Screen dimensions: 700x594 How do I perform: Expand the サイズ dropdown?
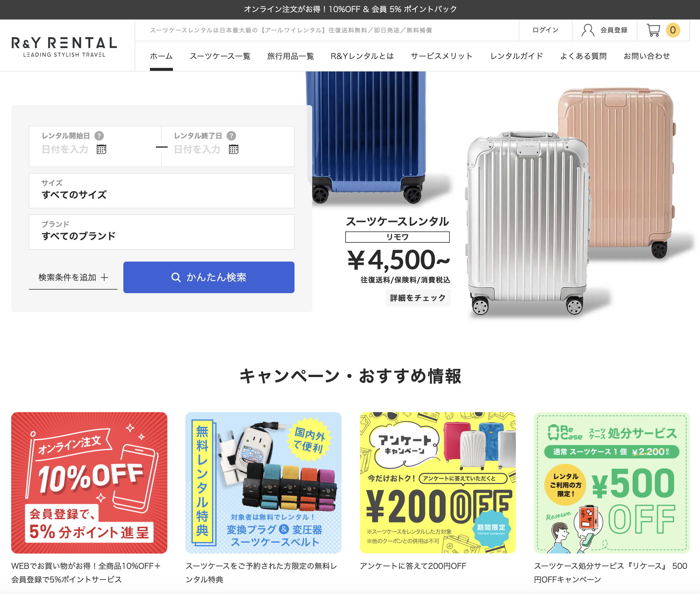[x=161, y=191]
